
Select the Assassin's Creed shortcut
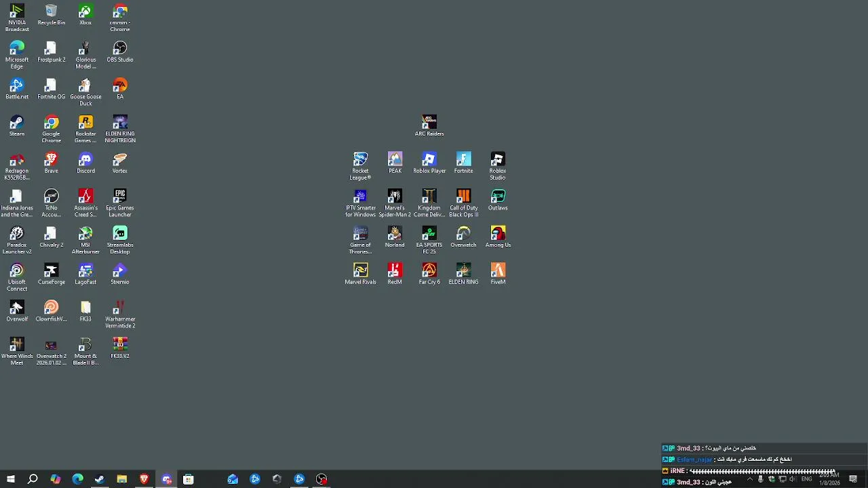click(x=85, y=203)
